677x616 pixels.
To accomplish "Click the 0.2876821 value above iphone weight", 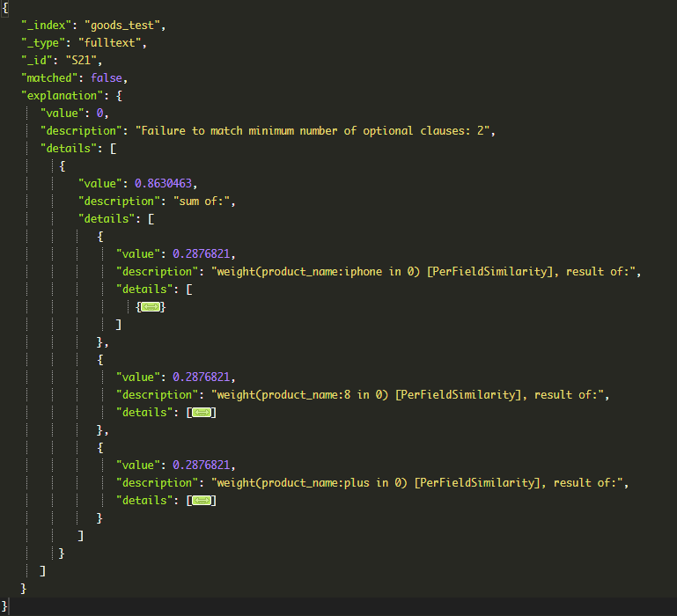I will coord(202,254).
